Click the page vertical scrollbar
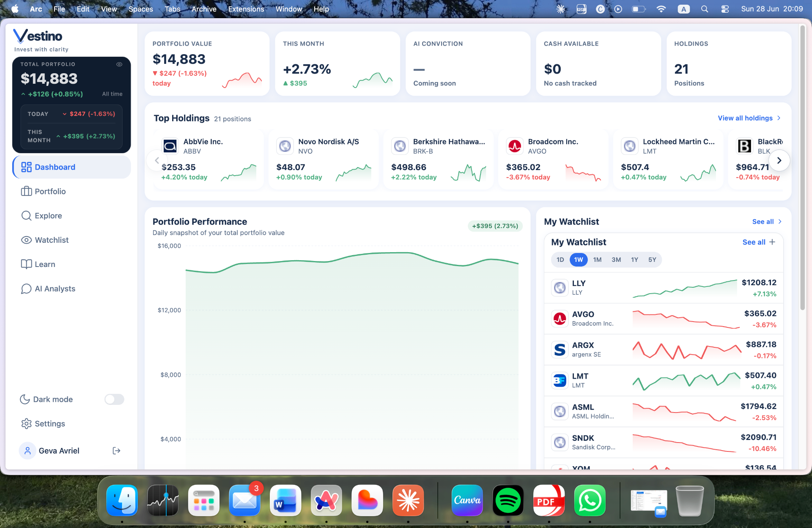812x528 pixels. [802, 168]
